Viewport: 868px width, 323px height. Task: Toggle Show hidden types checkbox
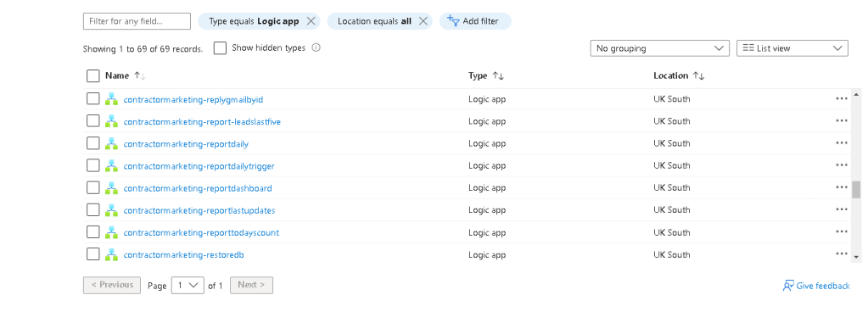221,48
